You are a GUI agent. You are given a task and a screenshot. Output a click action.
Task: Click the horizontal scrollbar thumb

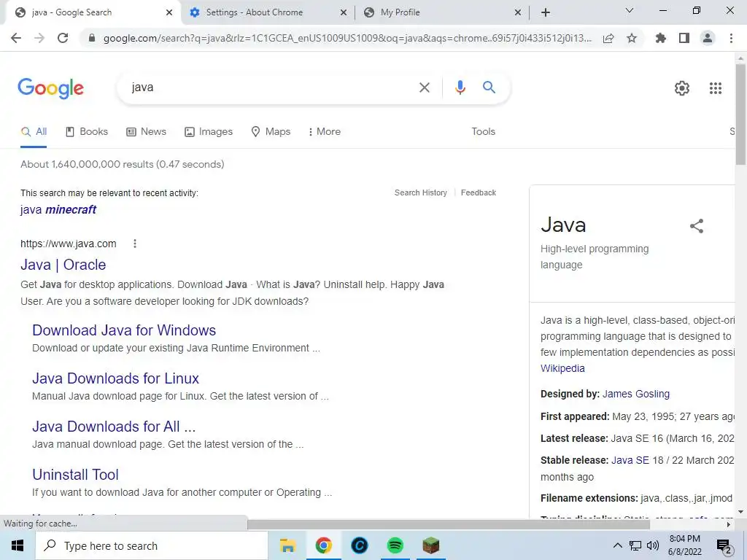point(449,524)
